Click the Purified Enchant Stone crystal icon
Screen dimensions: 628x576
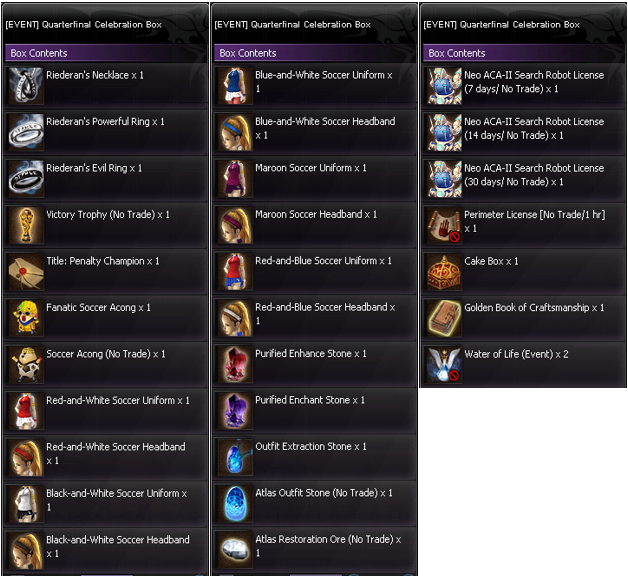tap(235, 411)
